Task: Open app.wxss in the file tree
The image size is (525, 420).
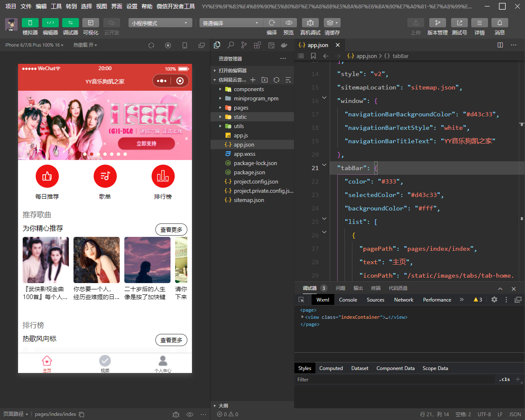Action: pyautogui.click(x=252, y=154)
